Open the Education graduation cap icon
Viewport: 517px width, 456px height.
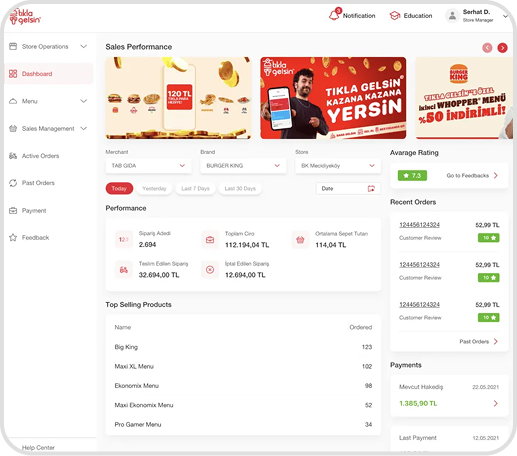click(x=395, y=16)
